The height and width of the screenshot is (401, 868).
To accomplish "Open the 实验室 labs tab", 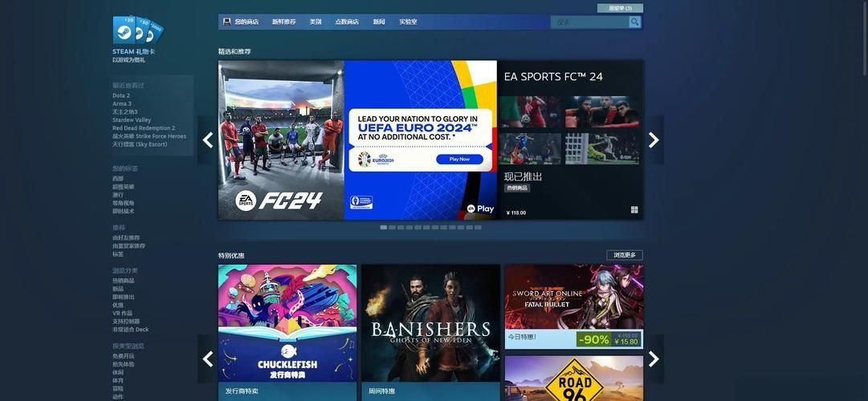I will click(x=408, y=22).
